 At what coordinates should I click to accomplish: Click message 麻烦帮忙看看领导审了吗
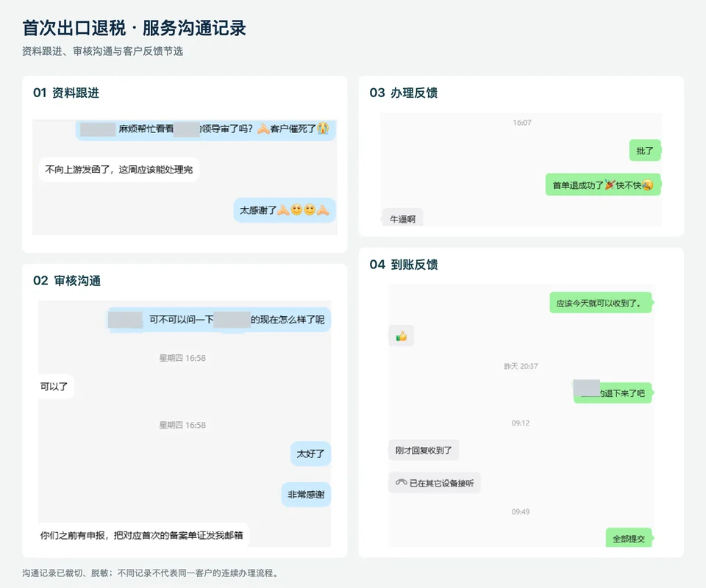pos(206,129)
